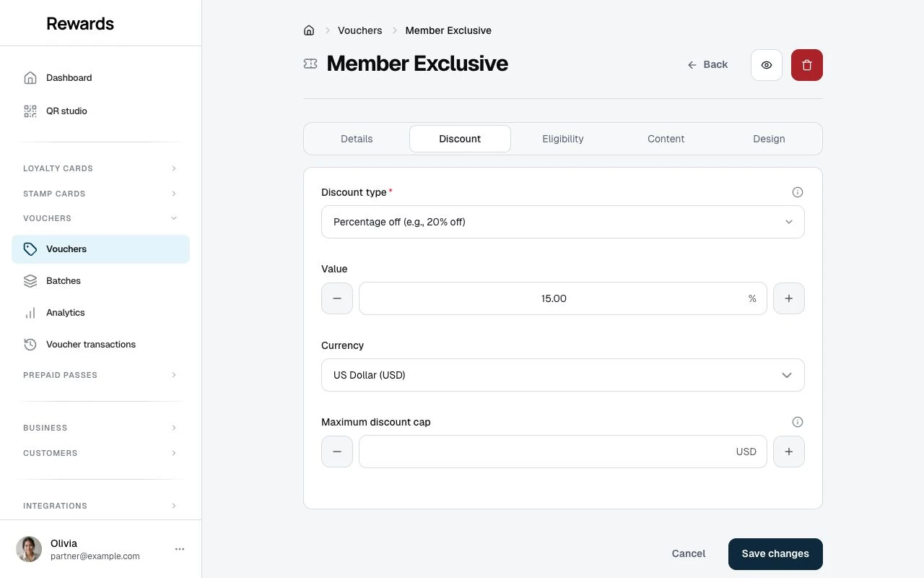
Task: Click the Value input field
Action: click(563, 298)
